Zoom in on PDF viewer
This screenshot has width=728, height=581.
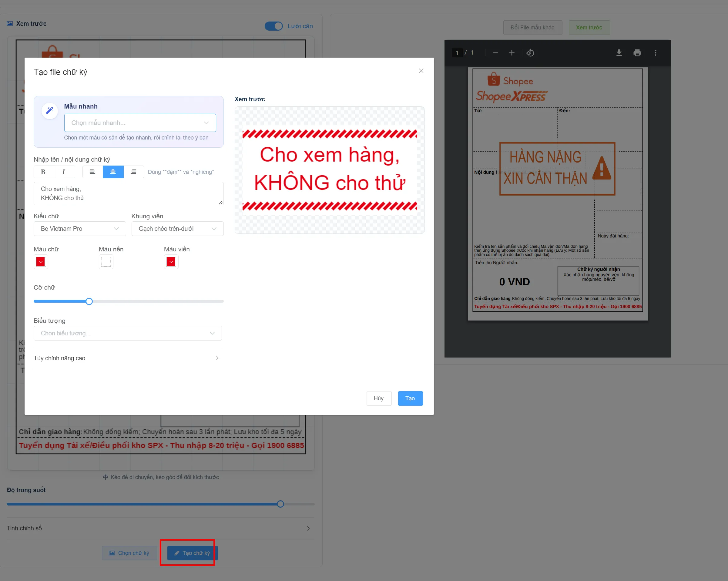(512, 53)
